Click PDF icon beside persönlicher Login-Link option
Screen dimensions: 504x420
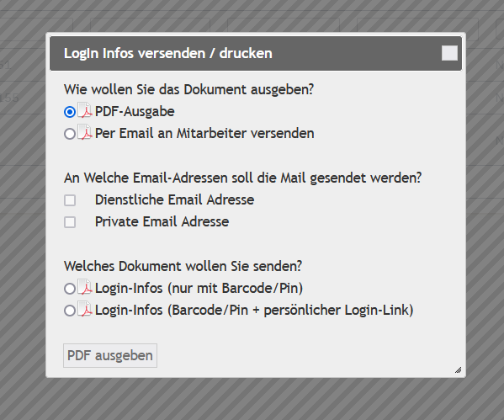(x=85, y=310)
